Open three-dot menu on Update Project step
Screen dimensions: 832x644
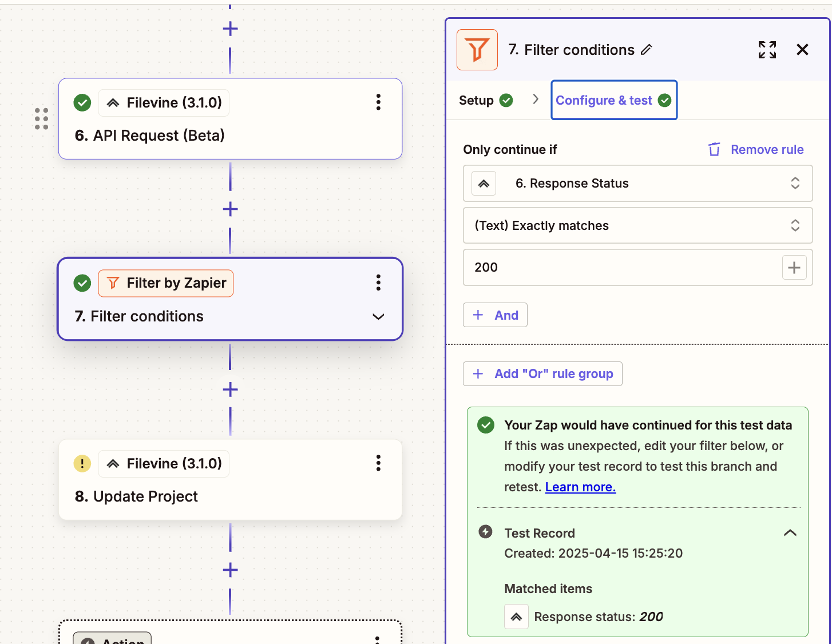(x=378, y=463)
